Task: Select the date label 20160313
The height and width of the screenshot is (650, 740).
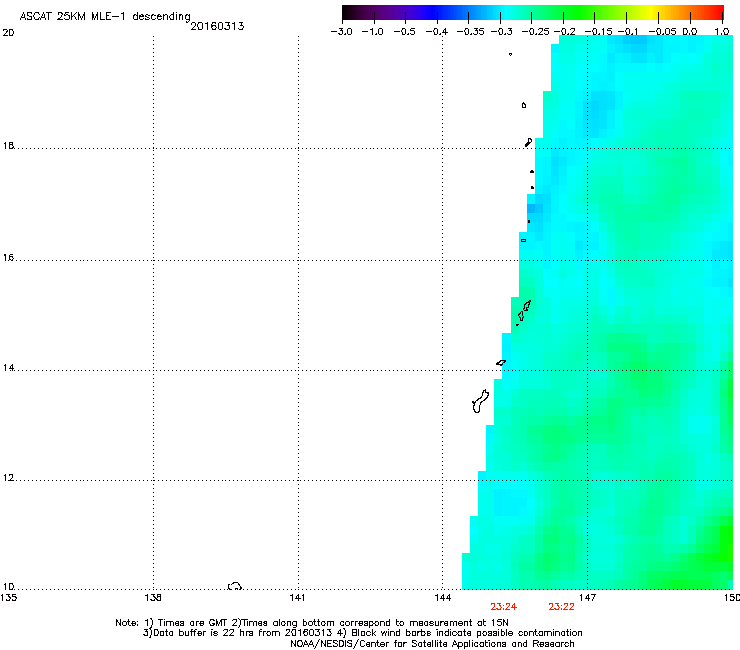Action: 217,26
